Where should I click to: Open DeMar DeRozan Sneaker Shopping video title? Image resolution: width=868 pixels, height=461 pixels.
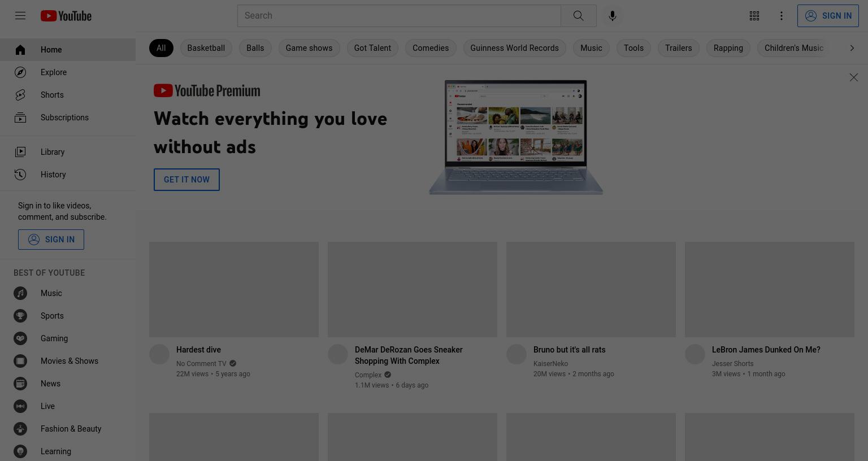pos(409,355)
